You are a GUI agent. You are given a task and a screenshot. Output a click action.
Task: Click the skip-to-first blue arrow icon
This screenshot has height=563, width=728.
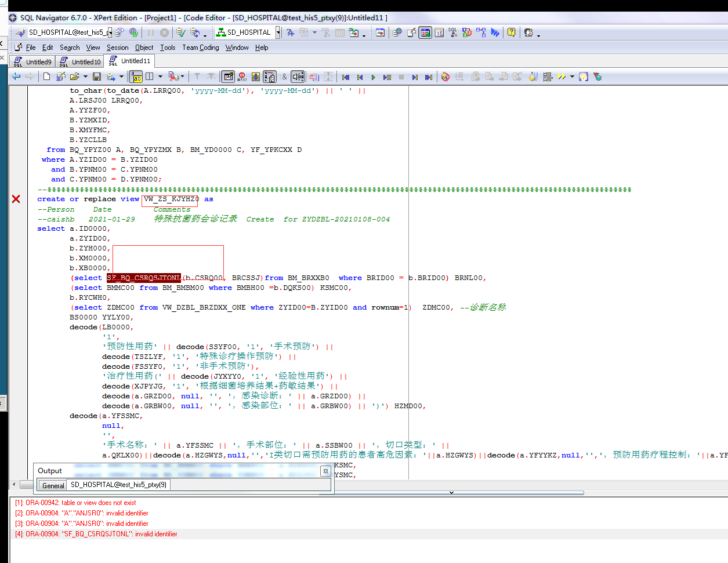[346, 77]
